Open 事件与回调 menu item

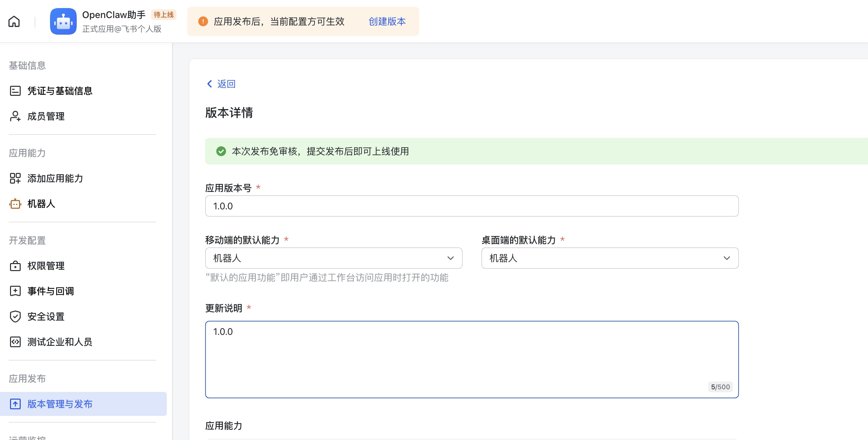coord(51,291)
